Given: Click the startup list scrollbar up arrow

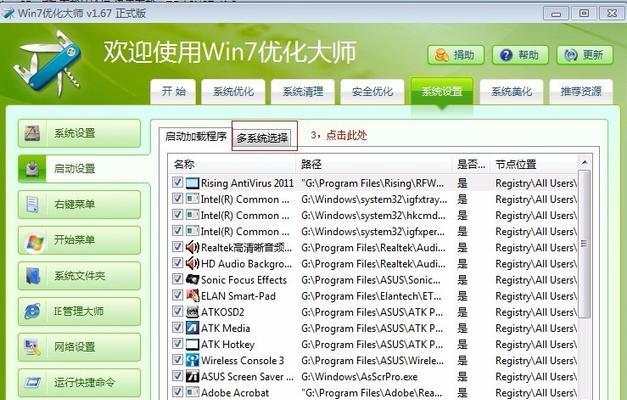Looking at the screenshot, I should (585, 162).
